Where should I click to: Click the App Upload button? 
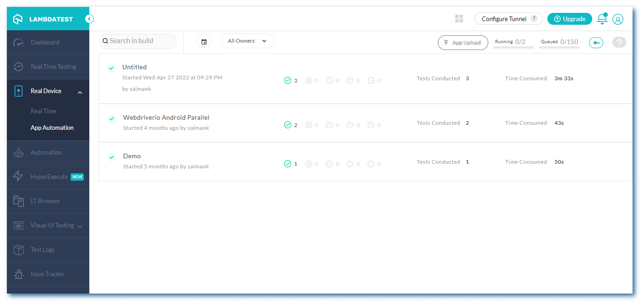463,42
